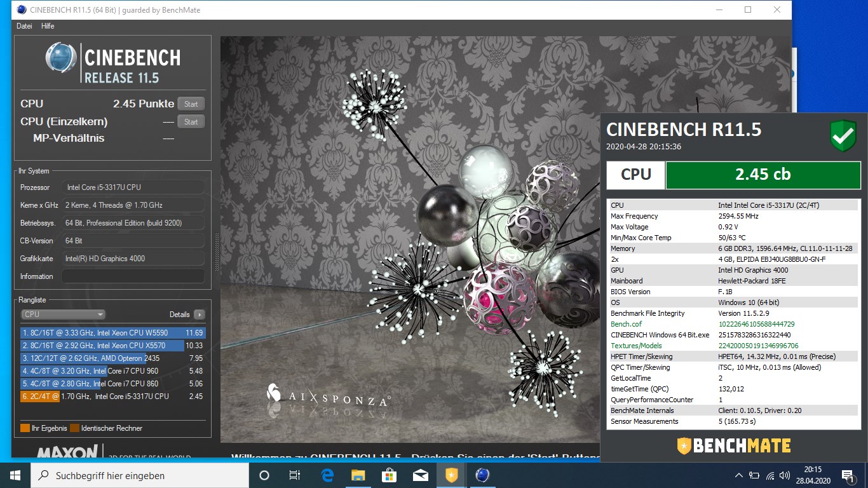868x488 pixels.
Task: Start the CPU benchmark
Action: tap(191, 104)
